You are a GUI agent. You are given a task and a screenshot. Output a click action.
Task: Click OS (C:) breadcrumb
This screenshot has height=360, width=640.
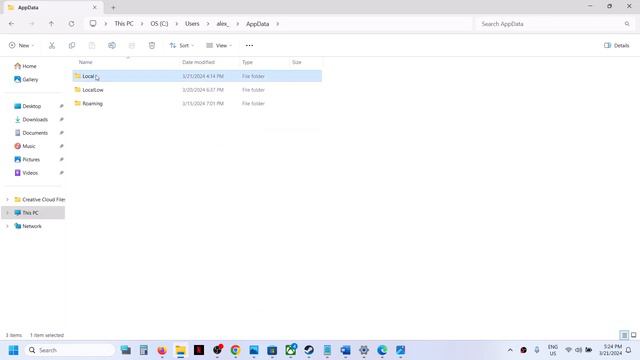[x=159, y=24]
